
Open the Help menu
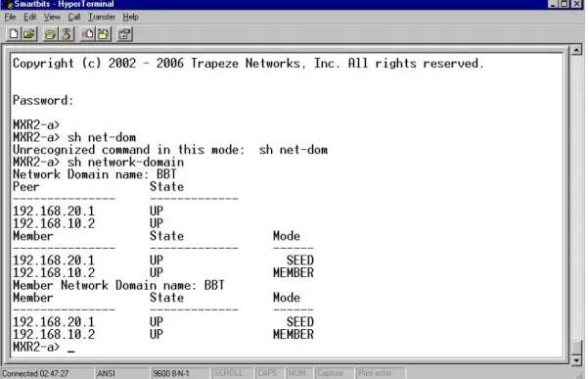130,17
